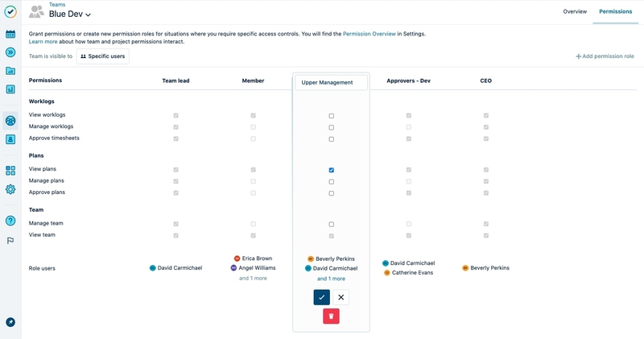Viewport: 644px width, 339px height.
Task: Confirm role edits with the checkmark button
Action: [322, 297]
